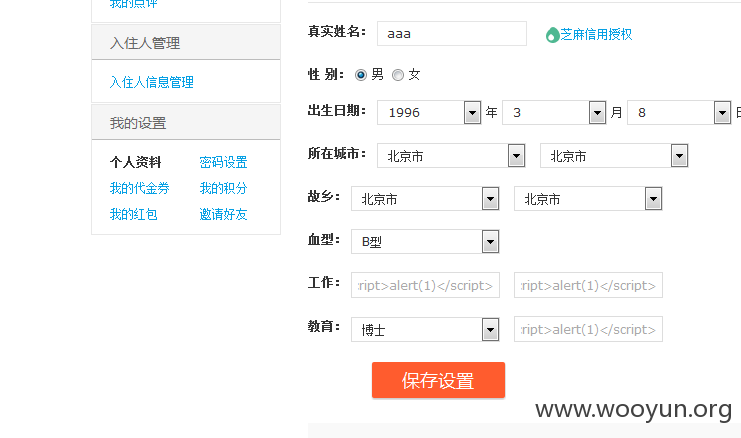Click the 真实姓名 input field
The image size is (741, 438).
(452, 34)
